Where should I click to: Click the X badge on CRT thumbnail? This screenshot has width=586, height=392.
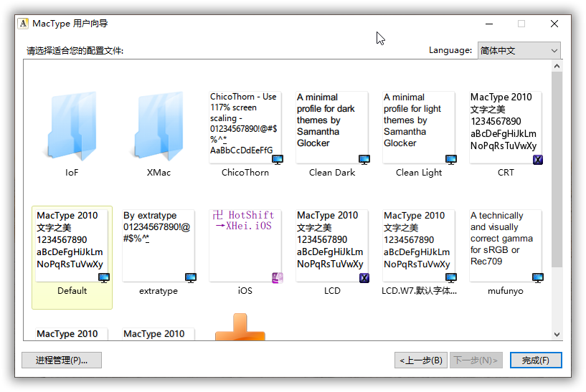pyautogui.click(x=538, y=160)
